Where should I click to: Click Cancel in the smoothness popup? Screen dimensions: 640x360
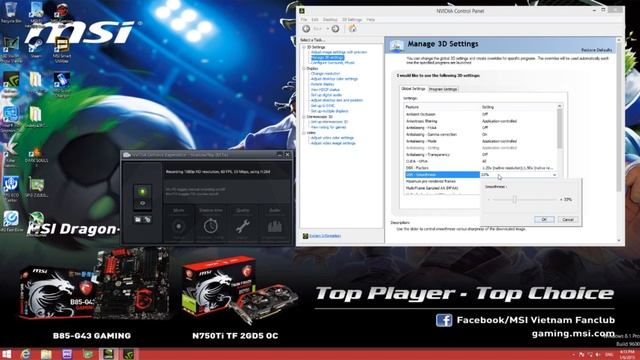coord(568,220)
